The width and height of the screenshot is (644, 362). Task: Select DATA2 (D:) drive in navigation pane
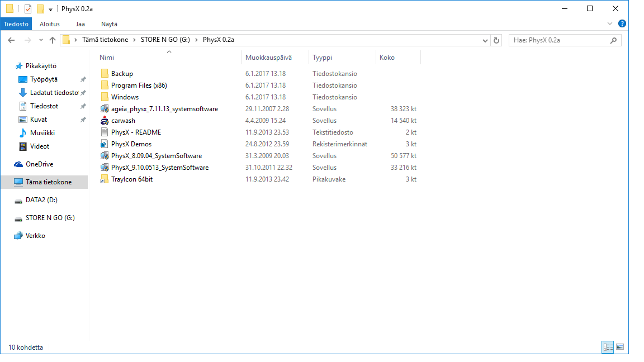[41, 200]
